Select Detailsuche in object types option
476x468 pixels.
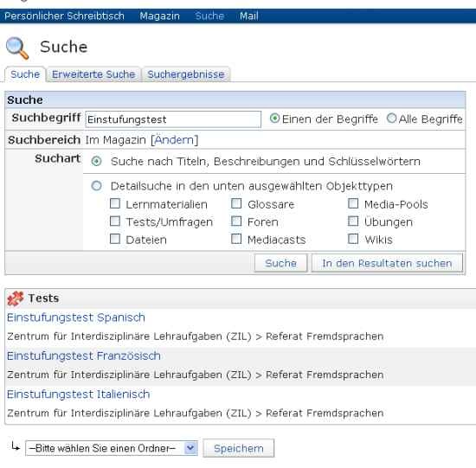pos(97,186)
